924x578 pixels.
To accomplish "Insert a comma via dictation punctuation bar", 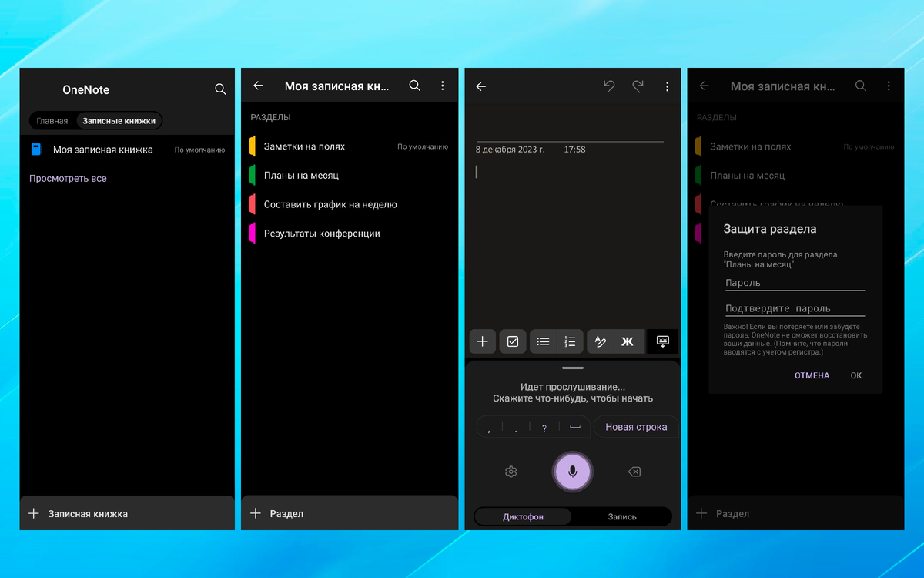I will (490, 428).
